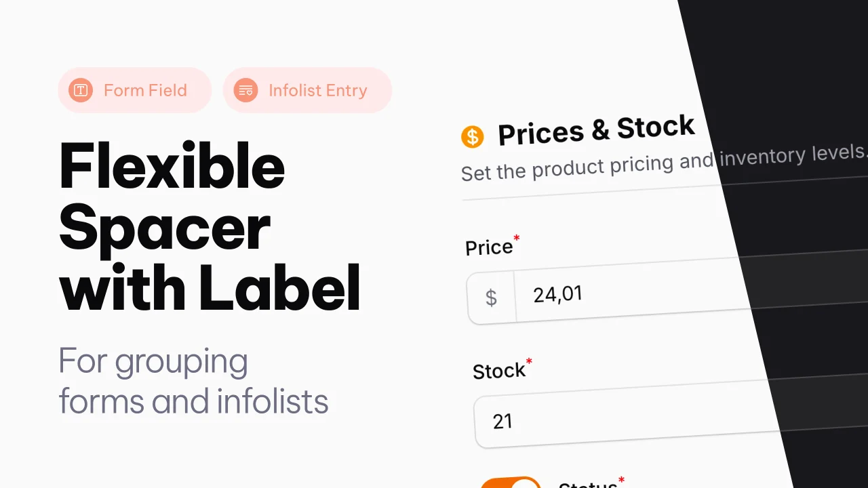Select the list icon on the Infolist Entry badge
Screen dimensions: 868x488
(245, 89)
